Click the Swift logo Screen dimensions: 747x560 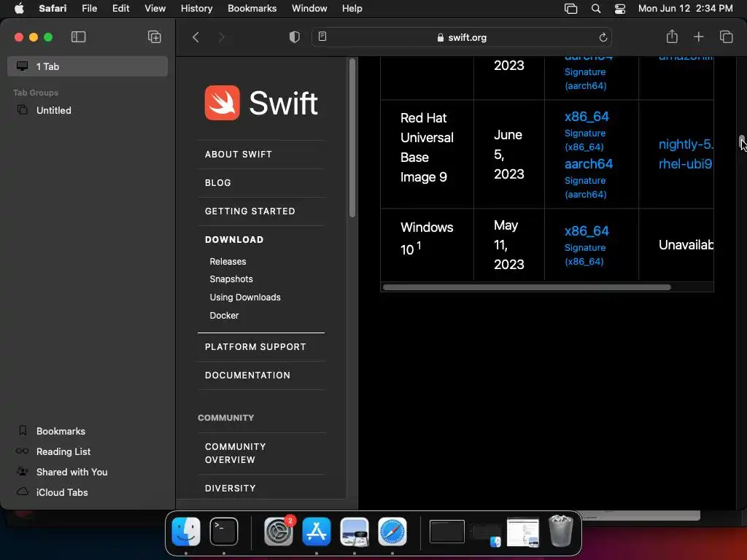coord(261,103)
